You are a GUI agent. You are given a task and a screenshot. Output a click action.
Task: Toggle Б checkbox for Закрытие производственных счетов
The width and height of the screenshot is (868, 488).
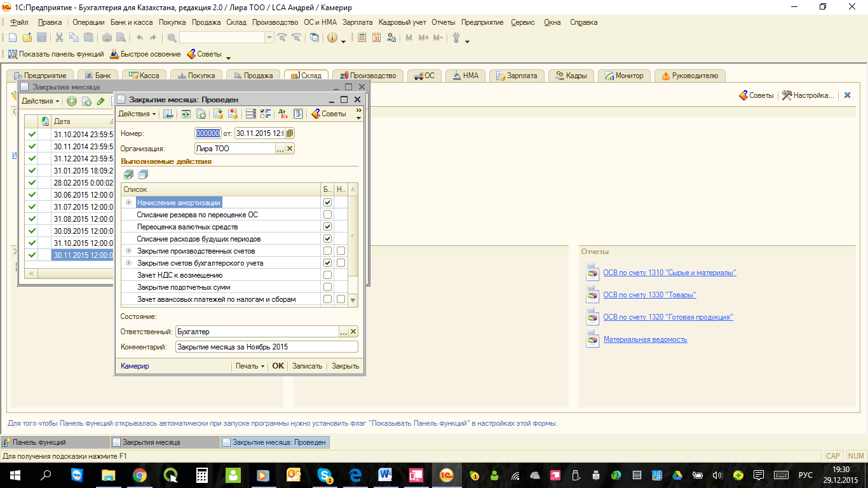pos(327,251)
